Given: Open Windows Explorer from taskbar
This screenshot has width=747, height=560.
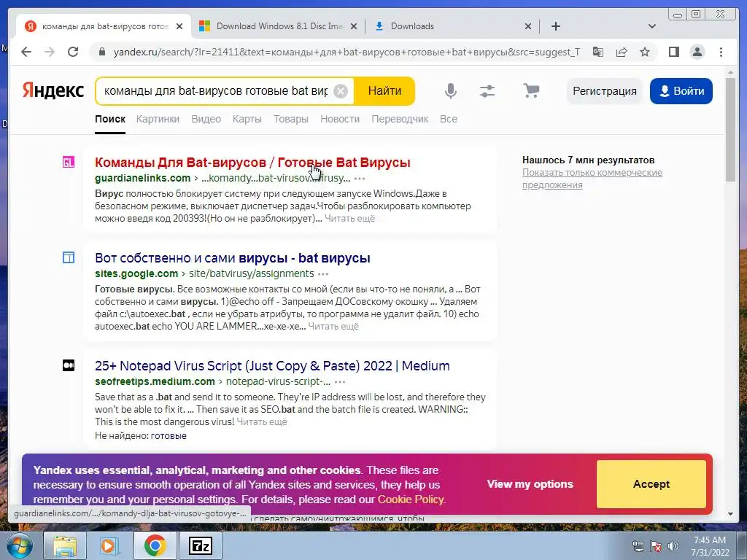Looking at the screenshot, I should tap(65, 546).
